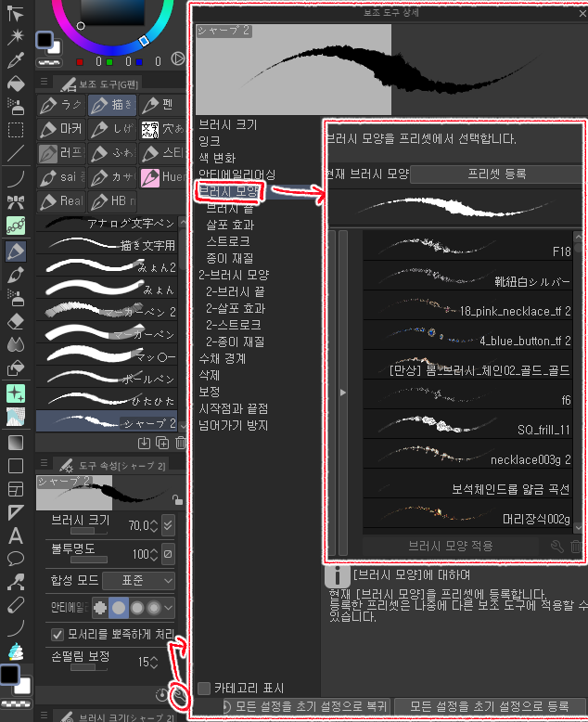Adjust the 불투명도 100 stepper arrows
The image size is (588, 722).
click(x=154, y=554)
